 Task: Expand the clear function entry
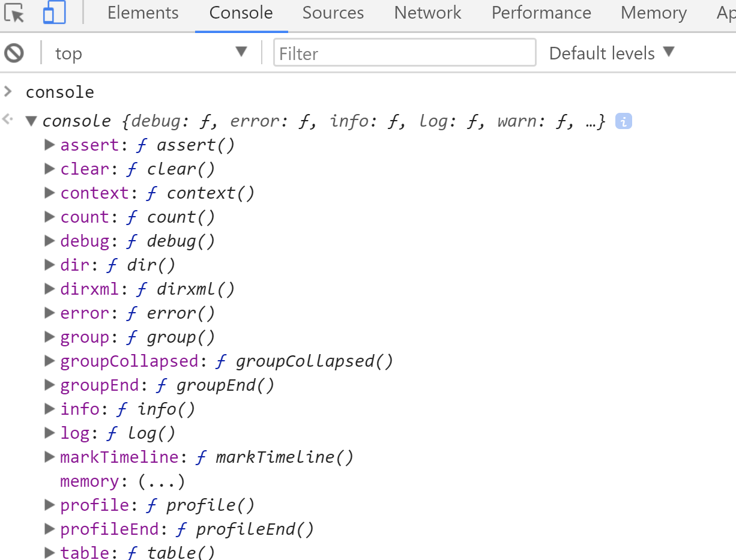point(50,169)
